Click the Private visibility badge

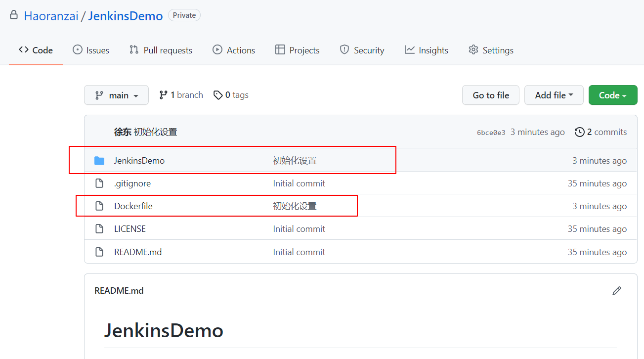coord(184,15)
